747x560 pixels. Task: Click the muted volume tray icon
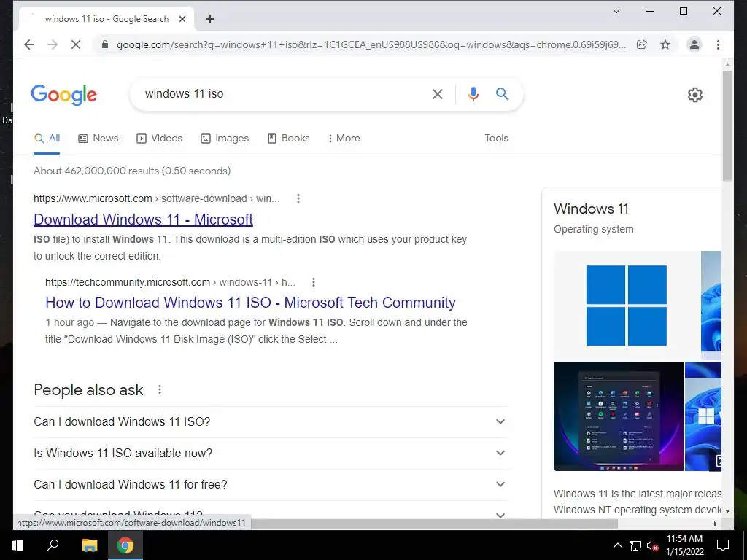(652, 545)
